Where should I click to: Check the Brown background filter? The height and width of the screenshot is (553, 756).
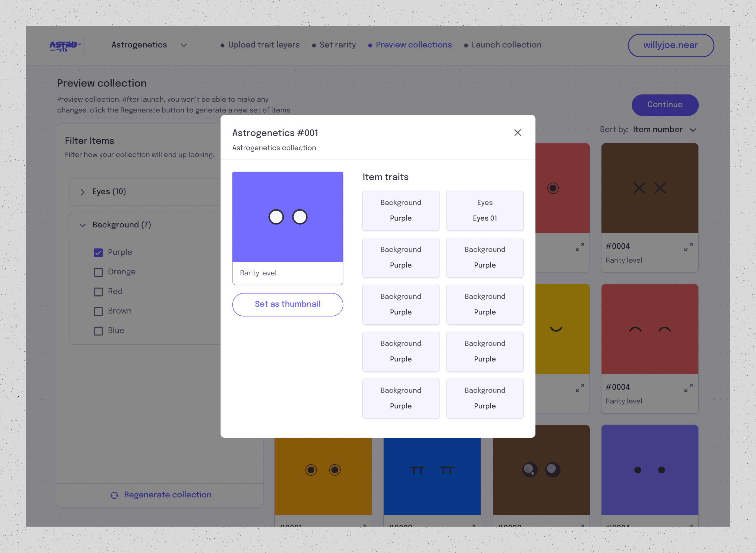click(98, 311)
